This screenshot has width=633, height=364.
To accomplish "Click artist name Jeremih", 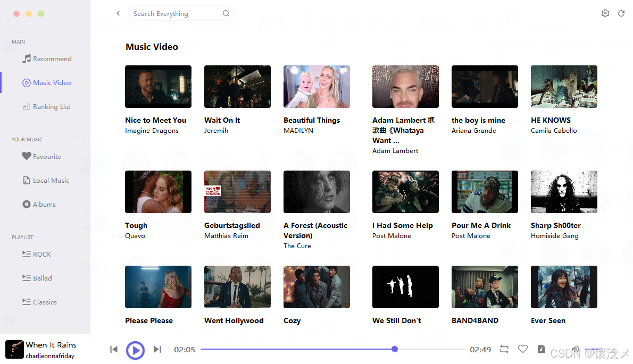I will click(216, 131).
